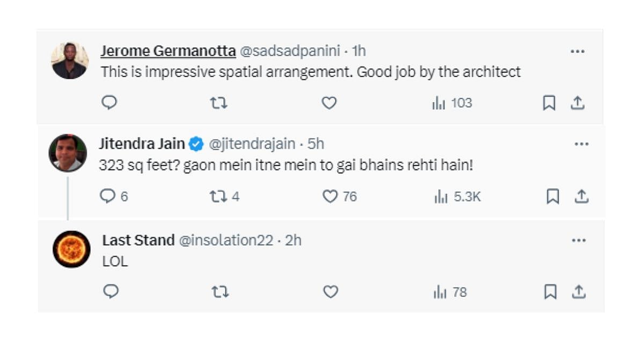Screen dimensions: 644x362
Task: Bookmark Jerome Germanotta's tweet
Action: (x=549, y=103)
